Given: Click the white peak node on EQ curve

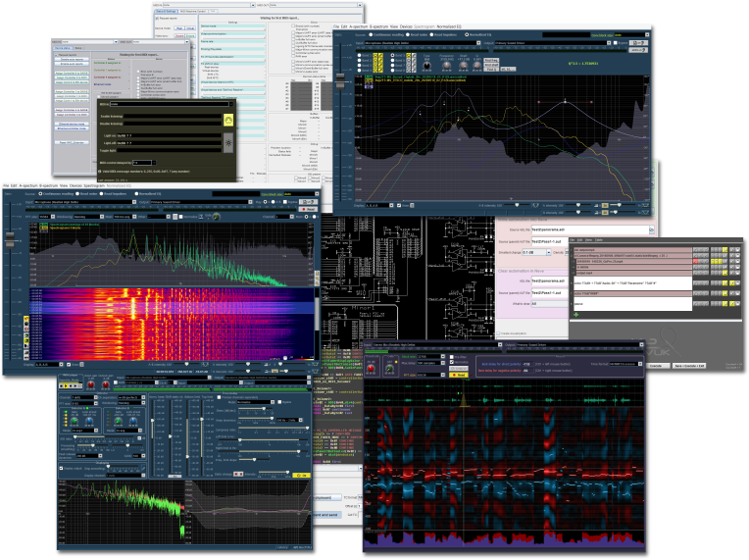Looking at the screenshot, I should click(x=566, y=102).
